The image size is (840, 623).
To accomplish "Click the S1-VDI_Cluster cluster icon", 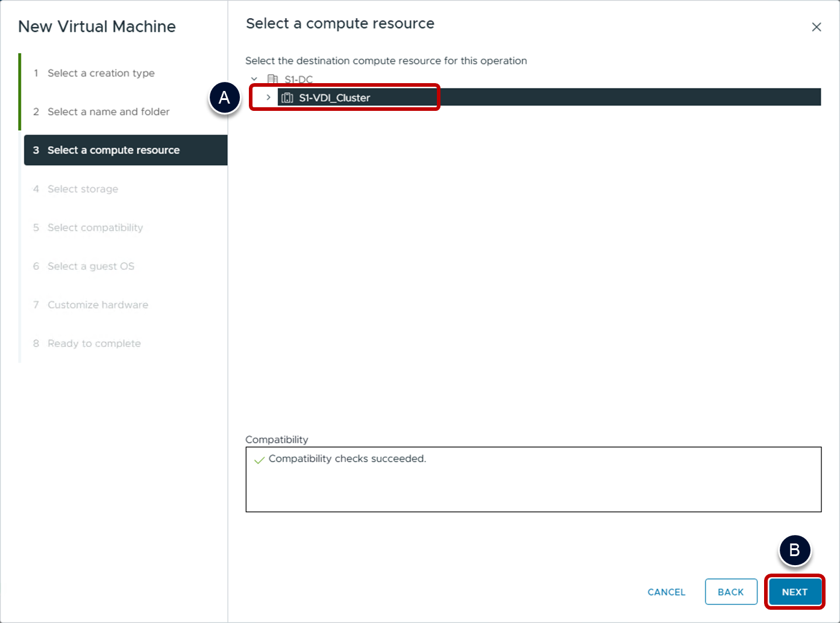I will (x=287, y=98).
